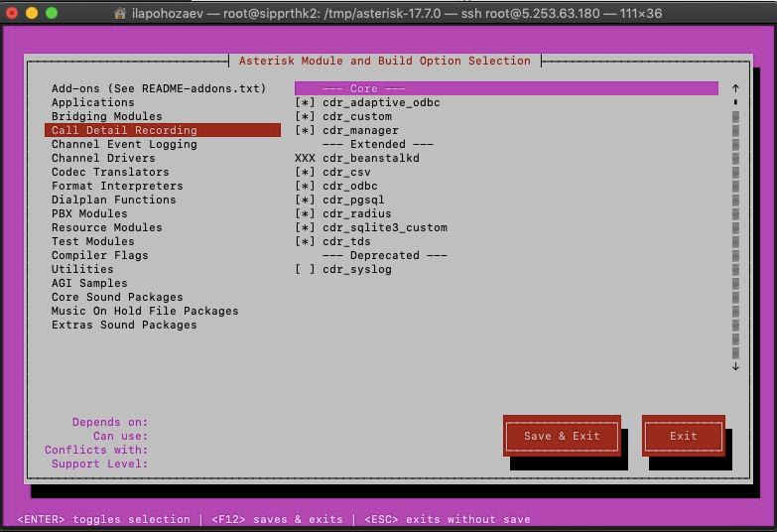Select Format Interpreters category
Screen dimensions: 777x532
pyautogui.click(x=117, y=186)
